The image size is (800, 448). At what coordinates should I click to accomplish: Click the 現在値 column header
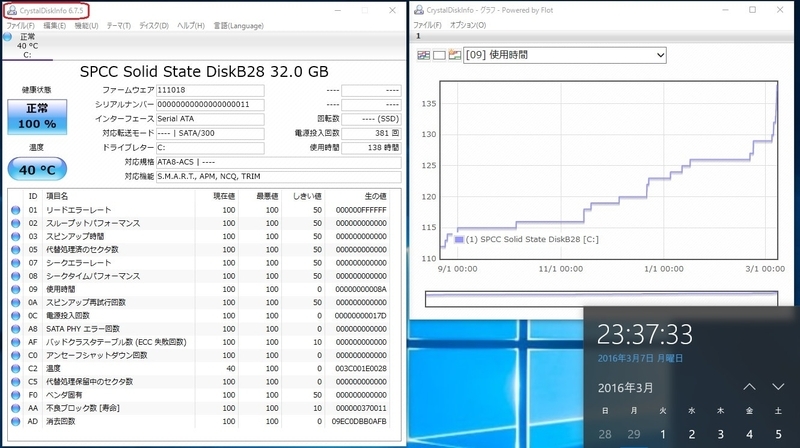click(224, 196)
